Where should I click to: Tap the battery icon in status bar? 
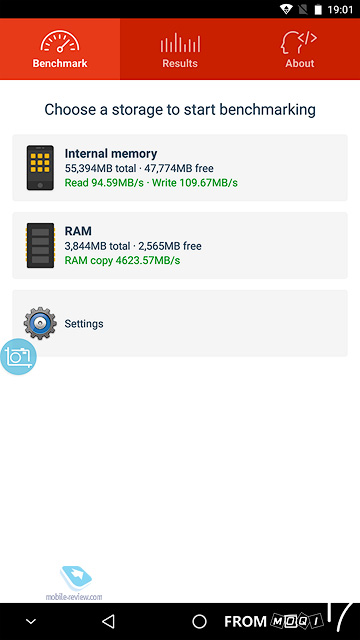pyautogui.click(x=318, y=9)
